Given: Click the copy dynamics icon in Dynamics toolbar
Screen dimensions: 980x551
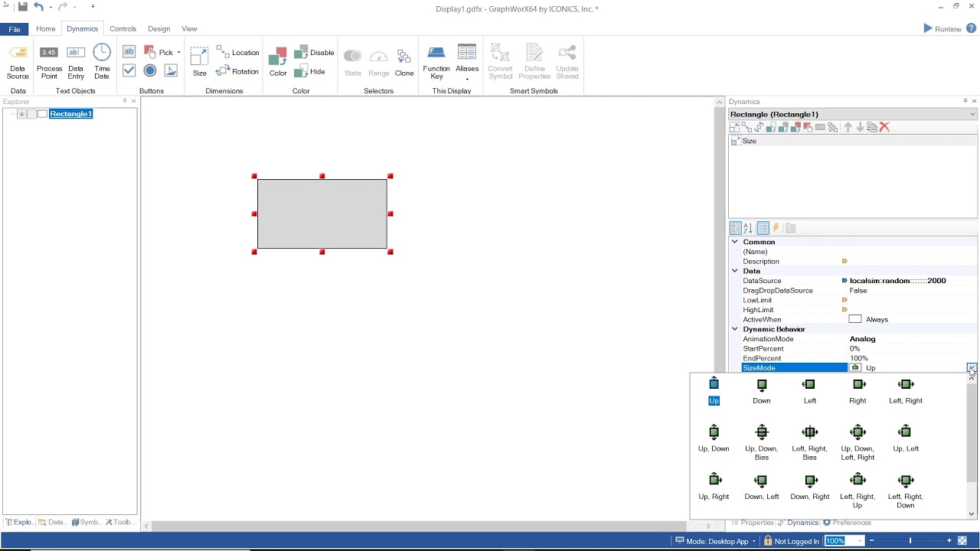Looking at the screenshot, I should coord(872,127).
